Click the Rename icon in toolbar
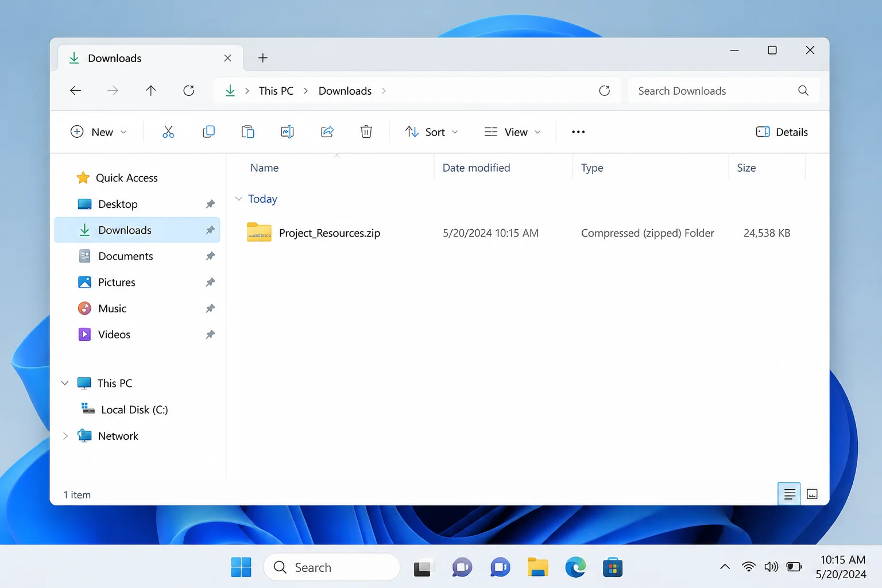The width and height of the screenshot is (882, 588). click(x=287, y=132)
